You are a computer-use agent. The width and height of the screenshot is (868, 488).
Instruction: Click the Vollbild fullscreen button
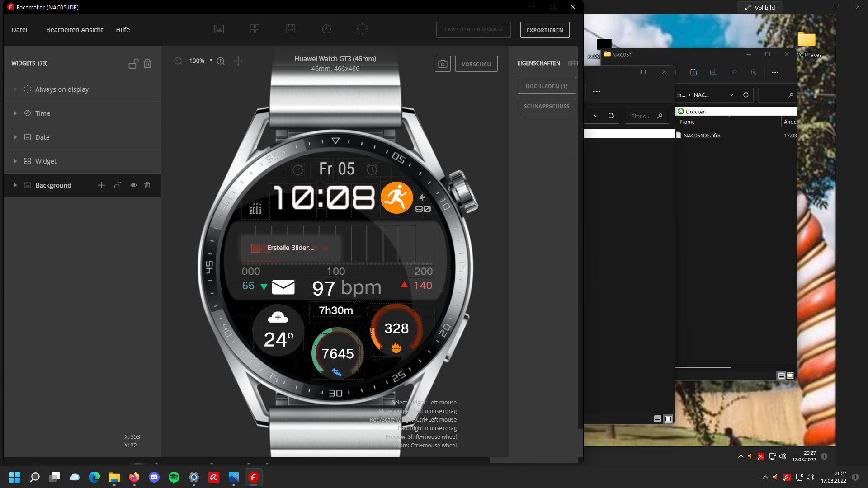tap(760, 8)
